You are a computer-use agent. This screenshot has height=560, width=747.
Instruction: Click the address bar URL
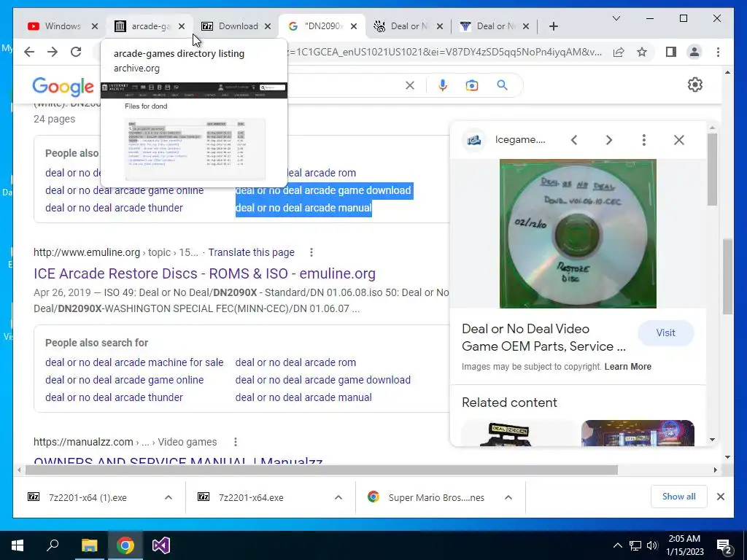[x=446, y=52]
